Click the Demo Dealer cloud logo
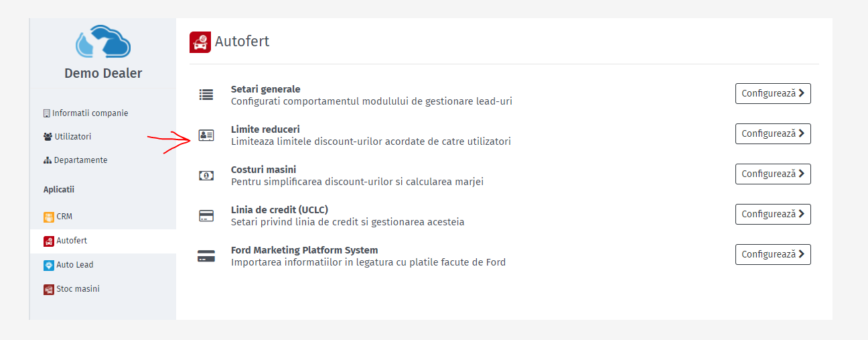868x340 pixels. [103, 42]
